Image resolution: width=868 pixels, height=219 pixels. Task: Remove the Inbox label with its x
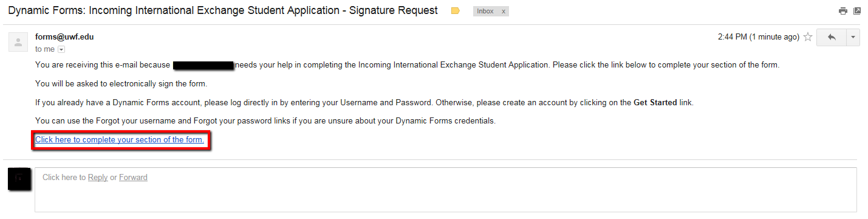pos(503,12)
